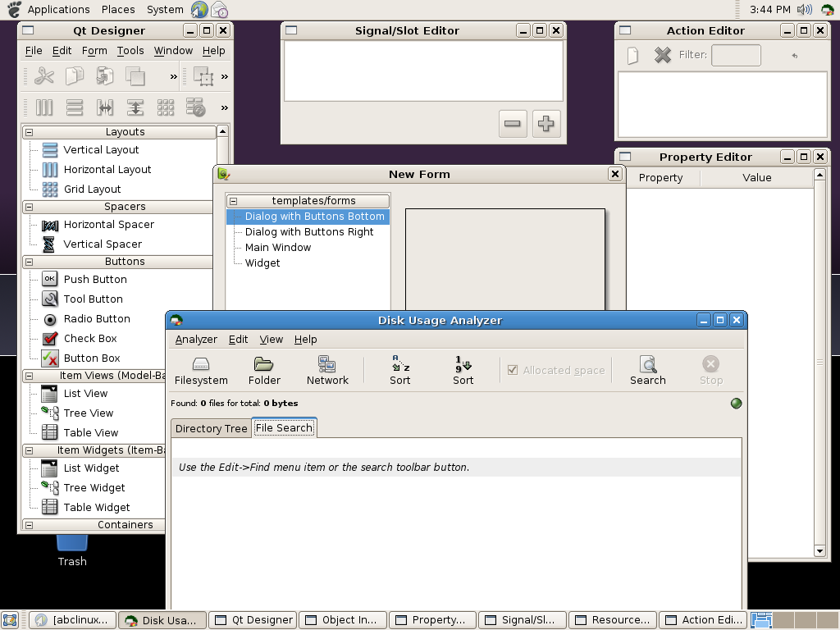840x630 pixels.
Task: Click the plus button in Signal/Slot Editor
Action: tap(546, 124)
